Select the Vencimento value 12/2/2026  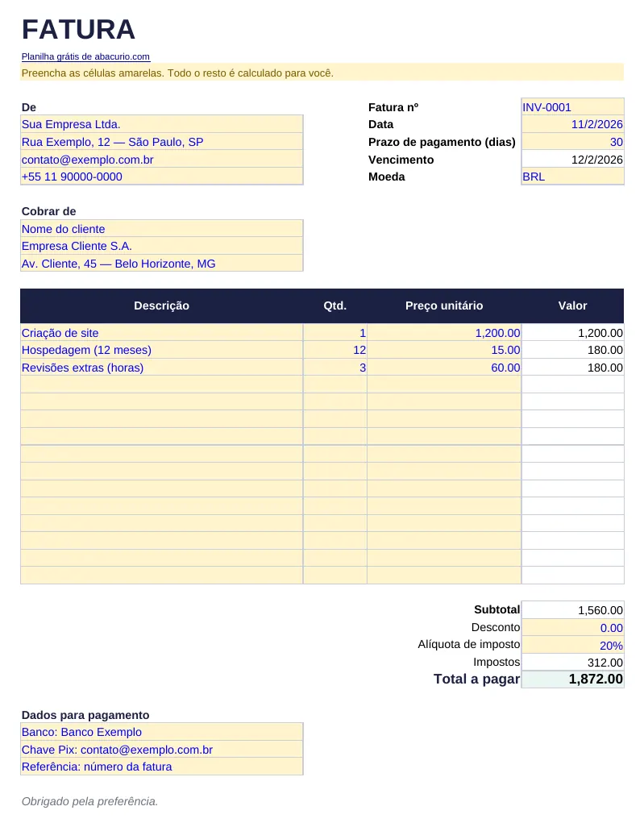pyautogui.click(x=573, y=159)
